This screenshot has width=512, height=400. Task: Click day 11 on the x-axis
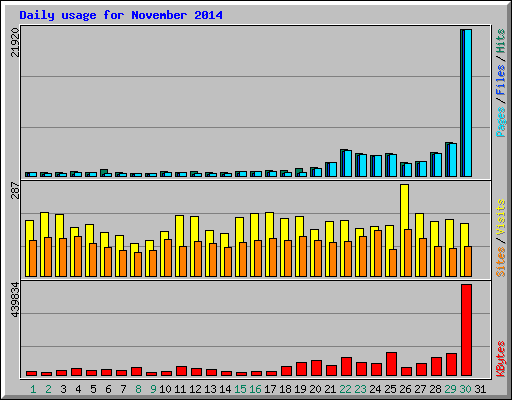click(180, 389)
